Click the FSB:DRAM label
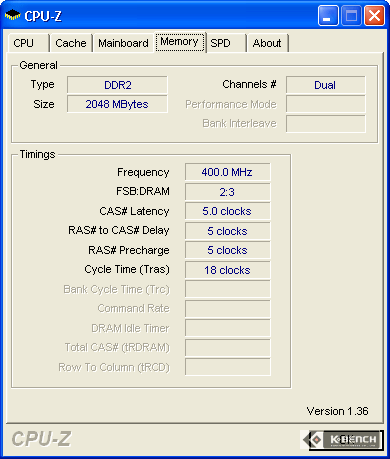This screenshot has width=390, height=459. coord(143,191)
